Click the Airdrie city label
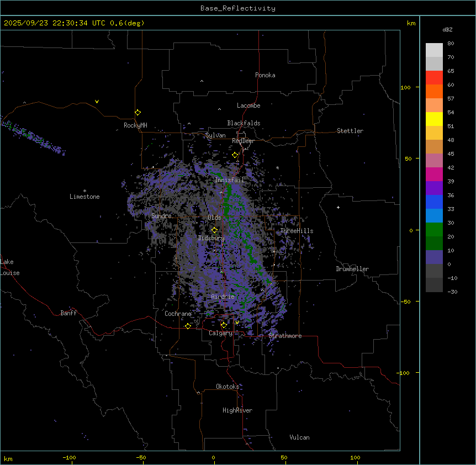 pyautogui.click(x=223, y=297)
